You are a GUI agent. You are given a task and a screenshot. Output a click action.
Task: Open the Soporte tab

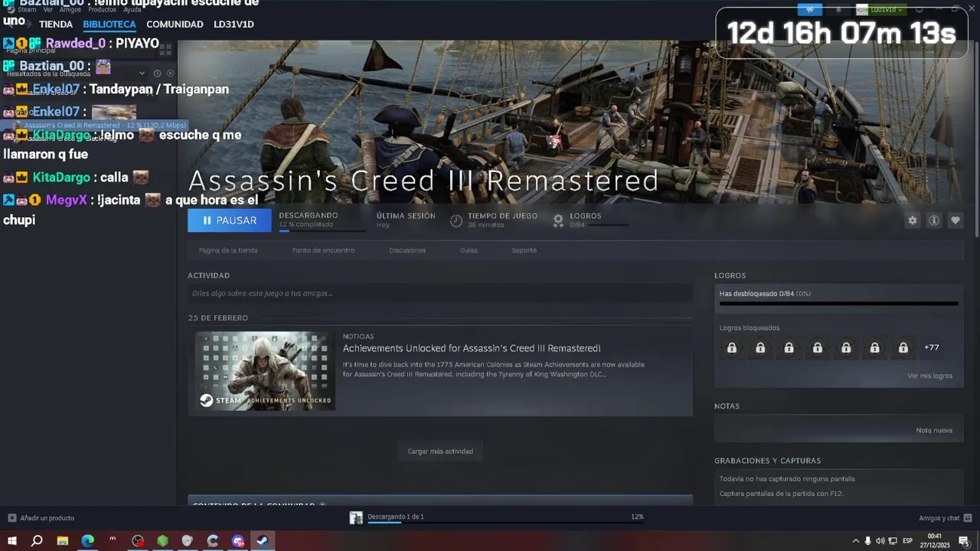524,250
